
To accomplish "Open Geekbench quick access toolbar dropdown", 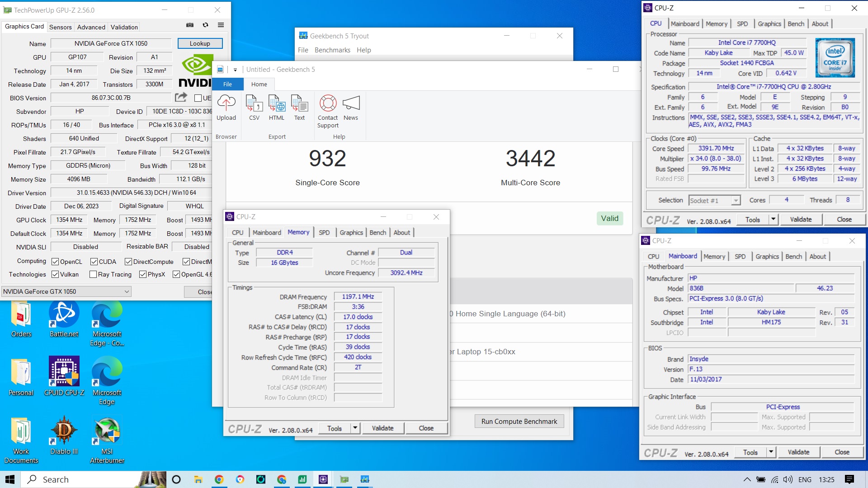I will click(235, 70).
